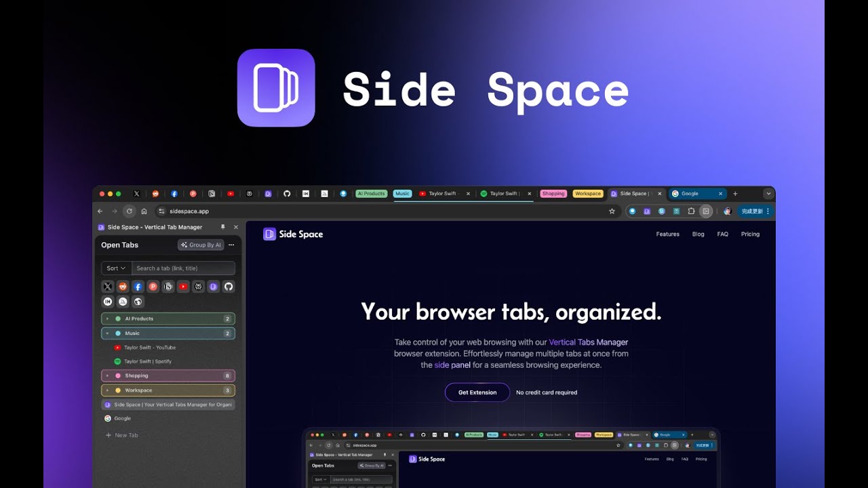Viewport: 868px width, 488px height.
Task: Open the pinned X (Twitter) icon in Open Tabs panel
Action: point(108,287)
